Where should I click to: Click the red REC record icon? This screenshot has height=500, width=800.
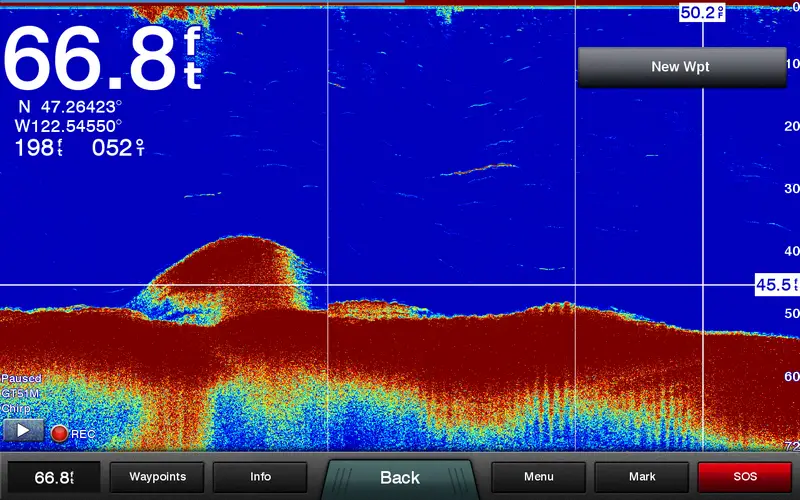click(x=59, y=434)
